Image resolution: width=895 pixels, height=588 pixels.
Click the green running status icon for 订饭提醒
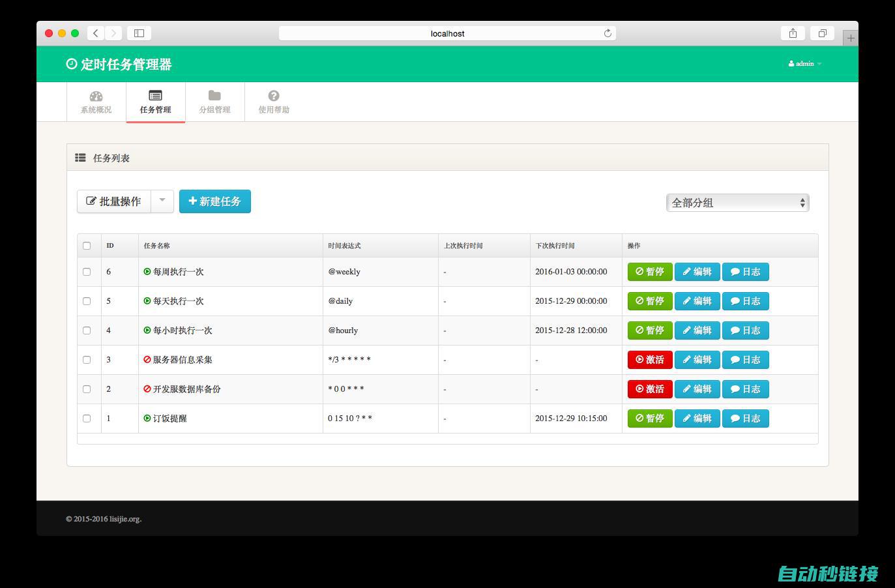tap(147, 418)
